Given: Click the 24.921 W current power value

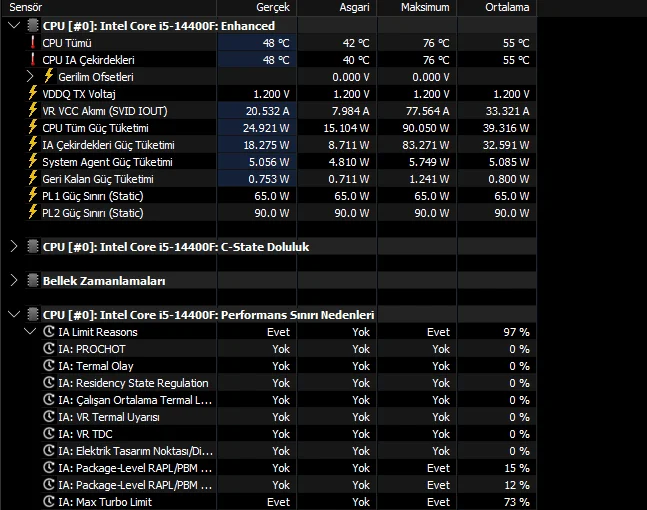Looking at the screenshot, I should click(266, 128).
